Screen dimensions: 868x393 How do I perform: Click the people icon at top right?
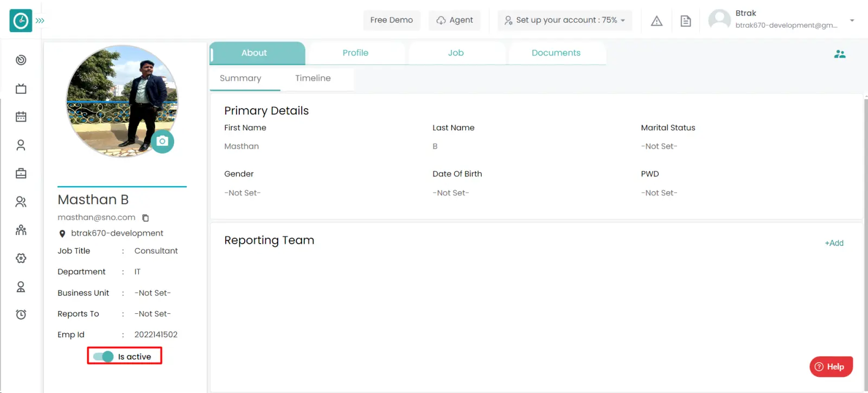tap(840, 54)
